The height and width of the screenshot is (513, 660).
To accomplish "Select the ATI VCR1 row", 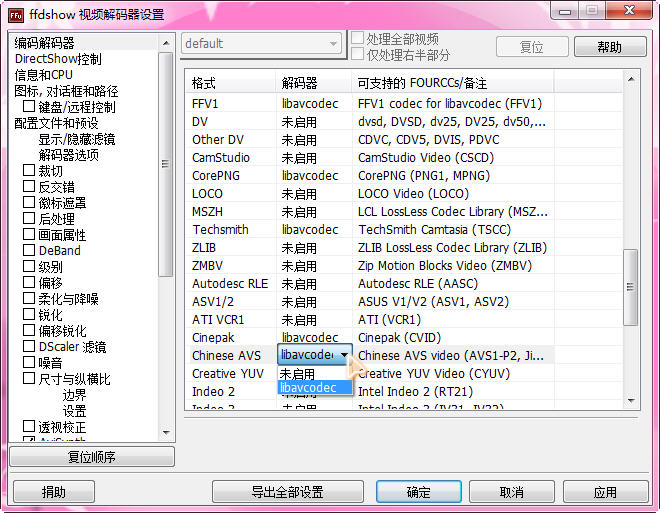I will click(218, 320).
